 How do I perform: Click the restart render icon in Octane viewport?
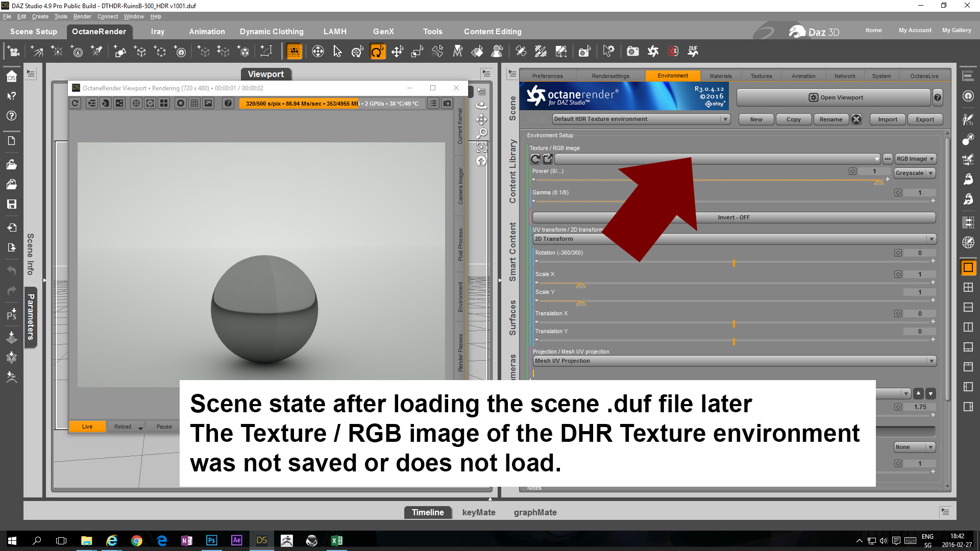pos(76,103)
